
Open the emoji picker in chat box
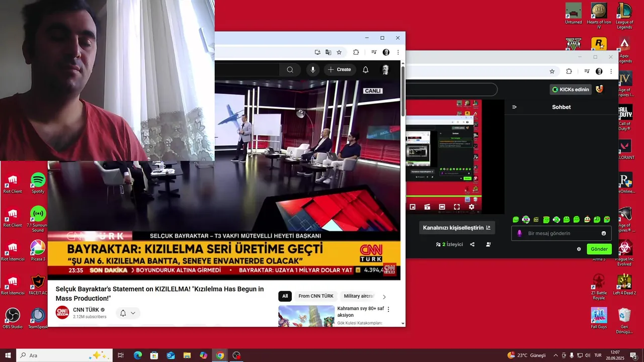(x=604, y=233)
